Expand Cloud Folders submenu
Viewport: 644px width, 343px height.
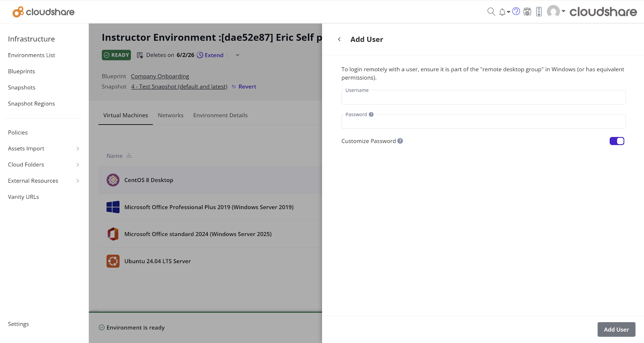click(78, 164)
